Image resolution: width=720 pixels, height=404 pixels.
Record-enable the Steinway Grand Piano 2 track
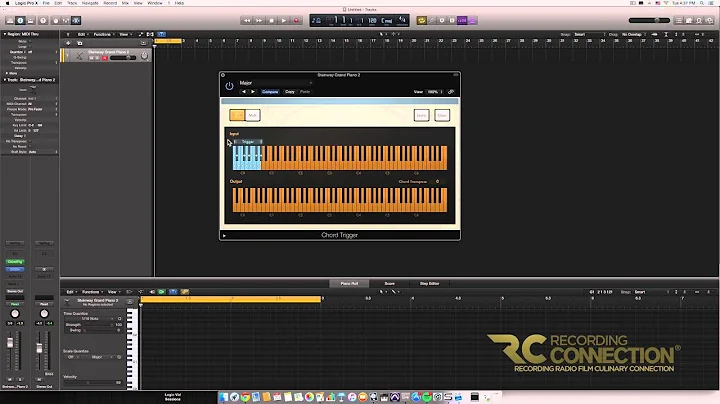click(x=104, y=58)
